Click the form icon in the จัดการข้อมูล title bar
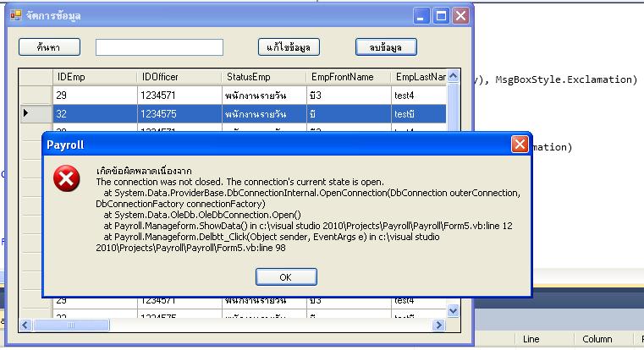 [x=16, y=15]
